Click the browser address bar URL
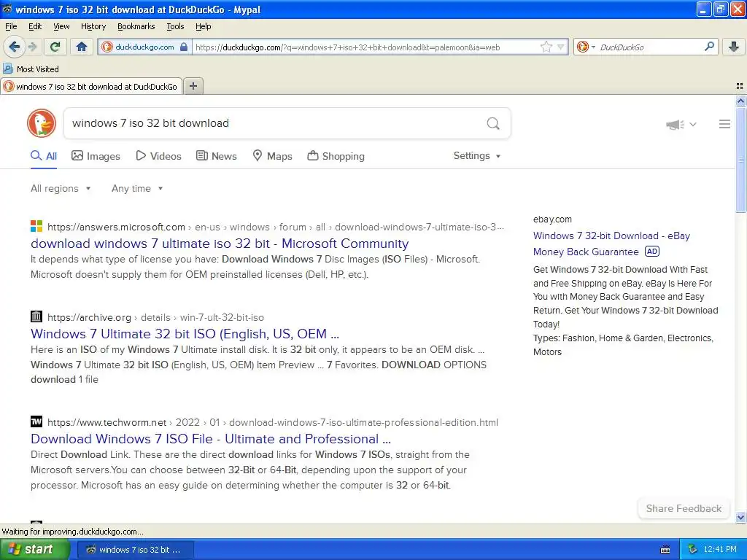 (x=347, y=47)
